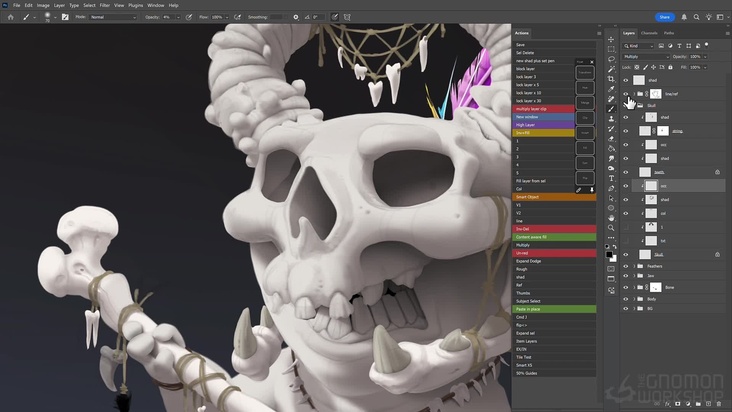Switch to the Channels tab

(x=649, y=33)
